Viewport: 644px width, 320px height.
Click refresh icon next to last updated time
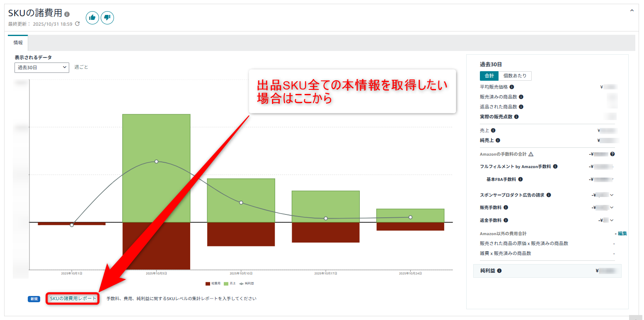[77, 24]
